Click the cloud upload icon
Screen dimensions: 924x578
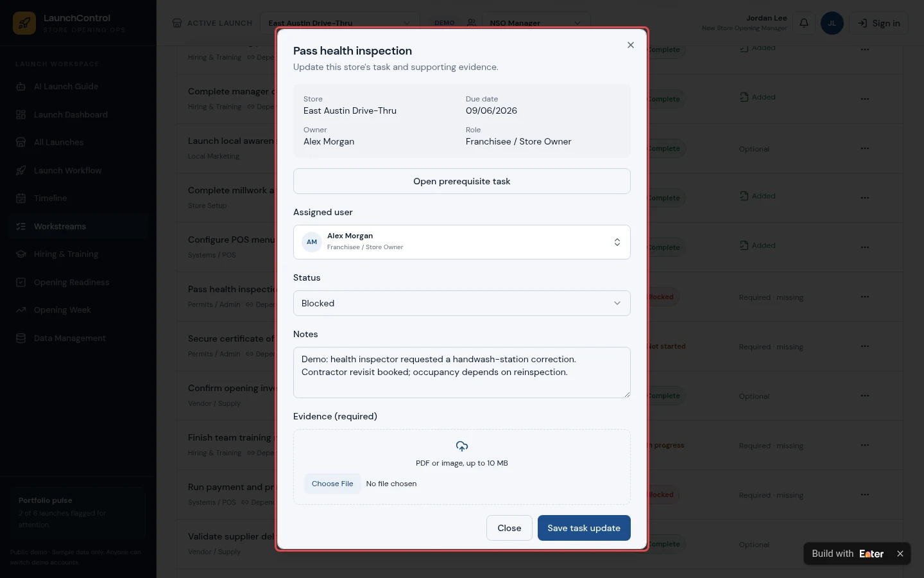click(x=462, y=446)
